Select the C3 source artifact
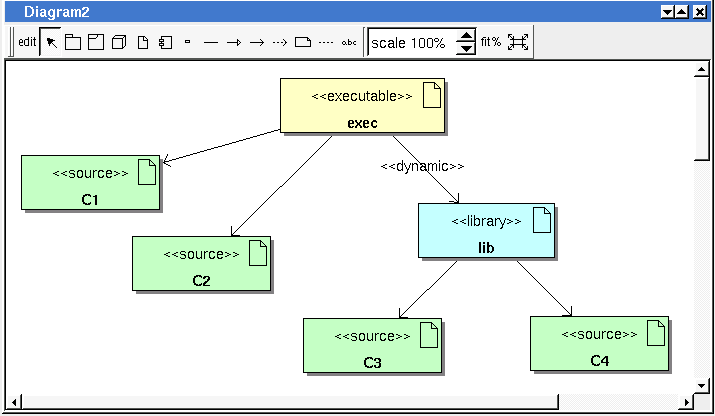This screenshot has width=715, height=416. tap(373, 345)
